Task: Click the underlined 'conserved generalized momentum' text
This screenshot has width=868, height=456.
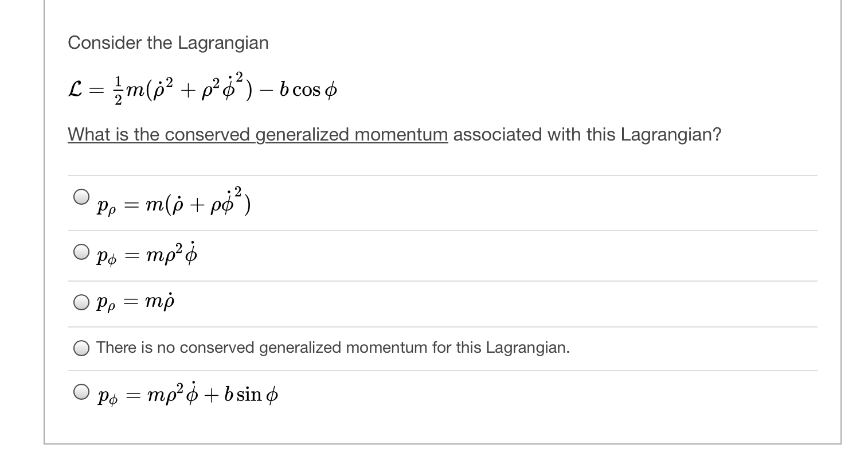Action: pyautogui.click(x=257, y=135)
